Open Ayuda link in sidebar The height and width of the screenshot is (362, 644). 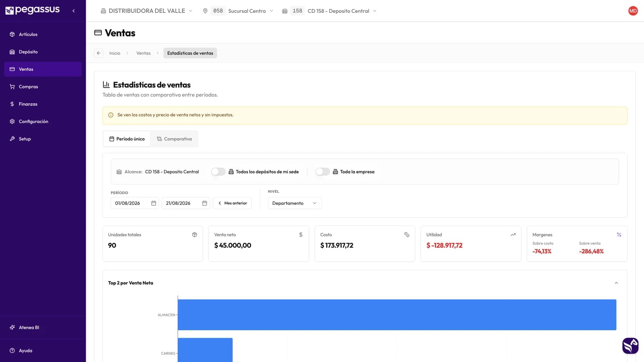[x=43, y=350]
